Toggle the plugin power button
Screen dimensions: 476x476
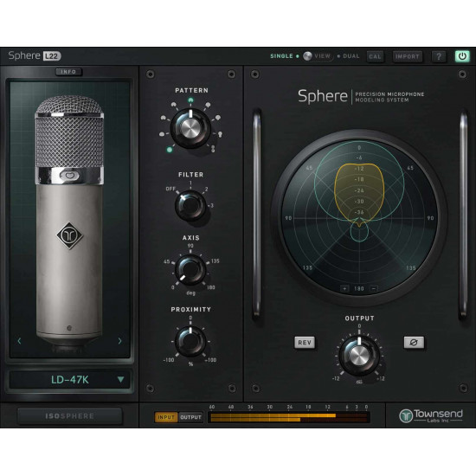point(462,56)
